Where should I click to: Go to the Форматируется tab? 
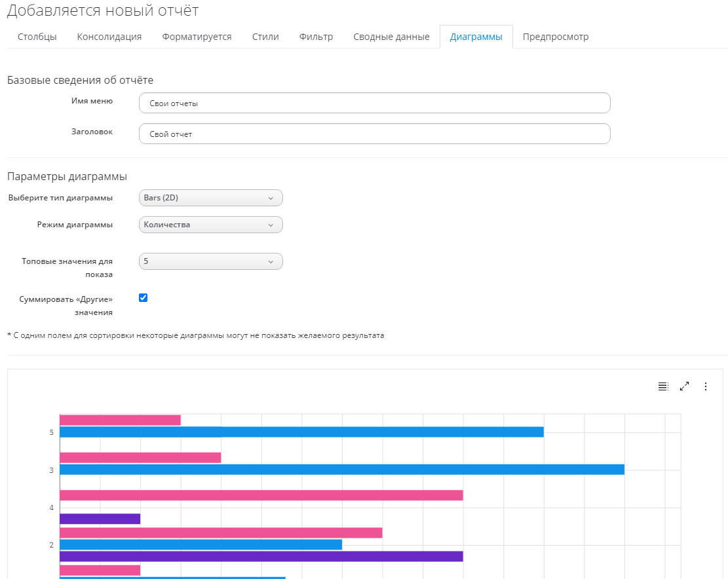(197, 37)
